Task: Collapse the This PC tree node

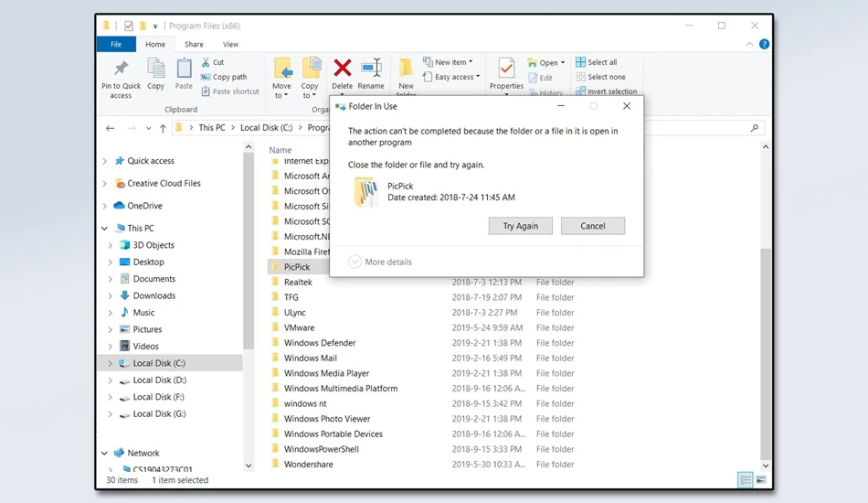Action: pos(105,229)
